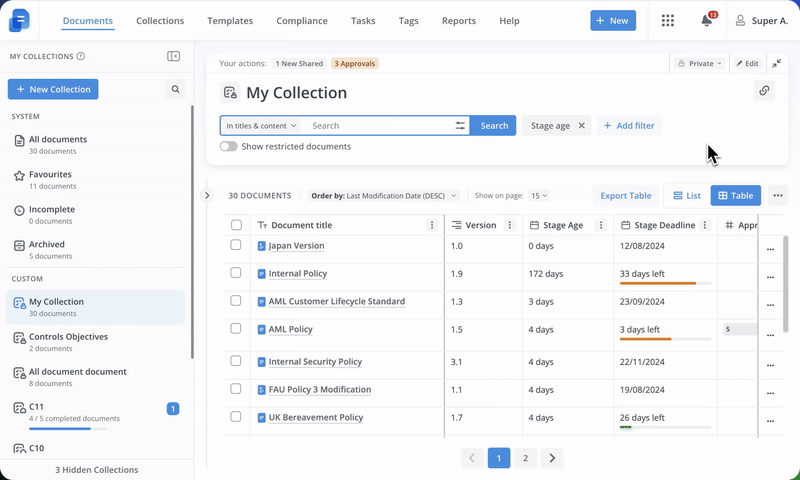800x480 pixels.
Task: Check the AML Policy row checkbox
Action: (236, 329)
